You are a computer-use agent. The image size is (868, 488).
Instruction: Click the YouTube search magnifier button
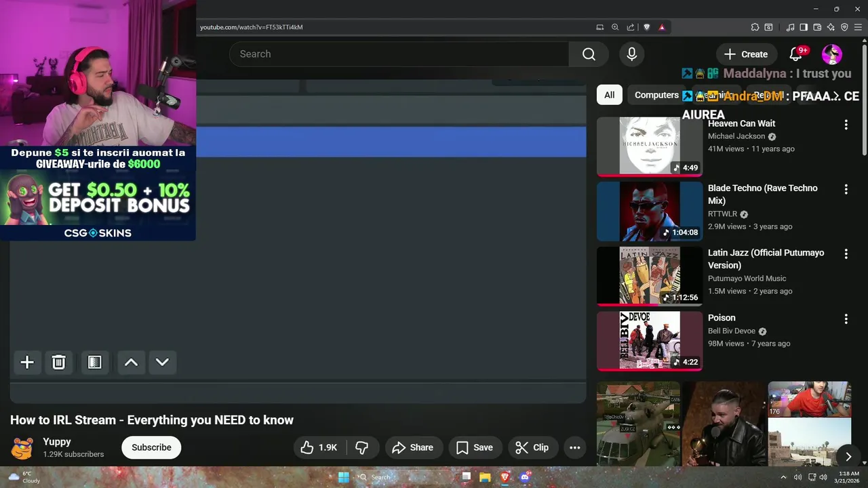pos(589,54)
